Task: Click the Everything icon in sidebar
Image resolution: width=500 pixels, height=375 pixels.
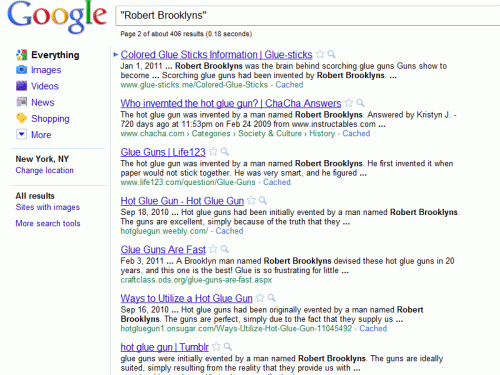Action: (21, 55)
